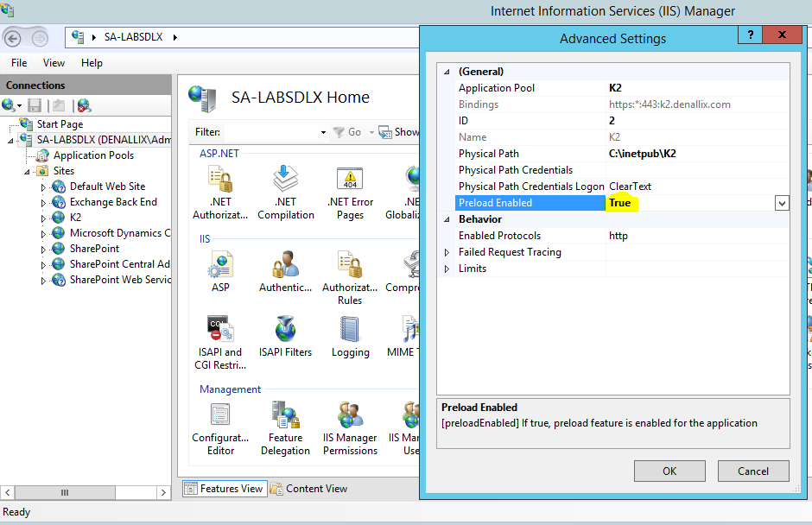The height and width of the screenshot is (525, 812).
Task: Open the .NET Error Pages icon
Action: point(350,179)
